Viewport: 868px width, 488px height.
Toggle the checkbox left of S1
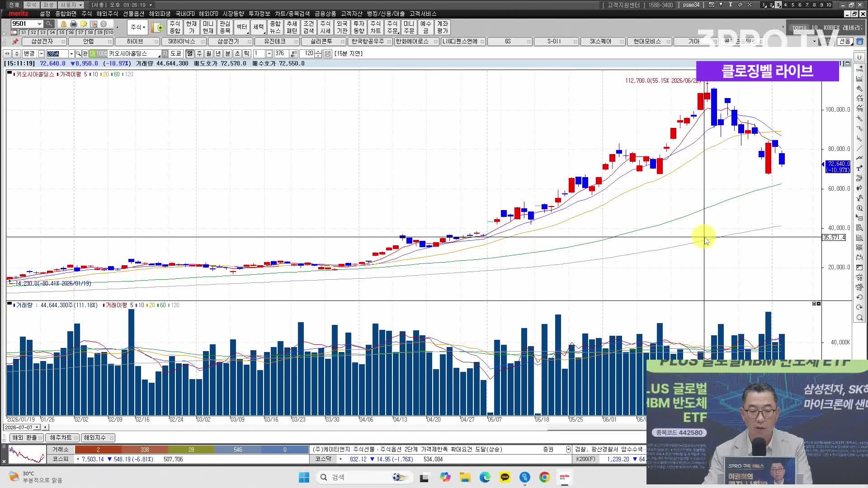[14, 33]
